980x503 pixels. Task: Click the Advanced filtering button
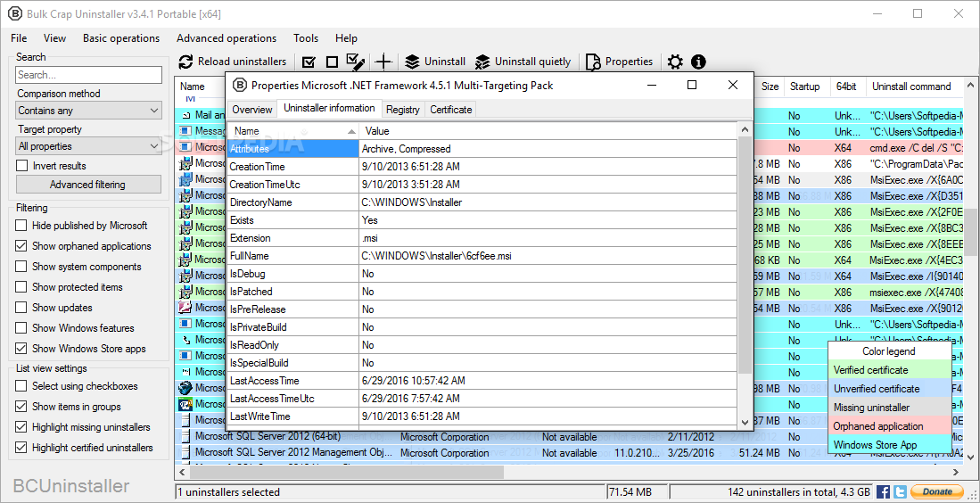click(x=87, y=185)
